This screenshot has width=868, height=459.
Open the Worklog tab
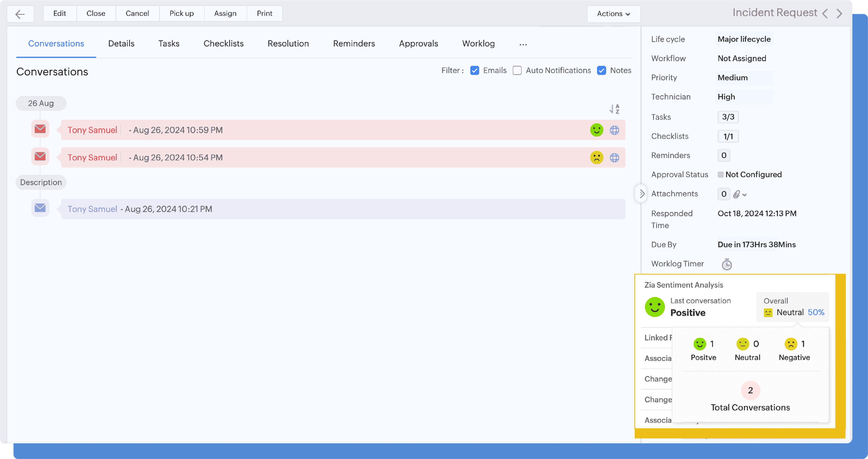point(478,43)
